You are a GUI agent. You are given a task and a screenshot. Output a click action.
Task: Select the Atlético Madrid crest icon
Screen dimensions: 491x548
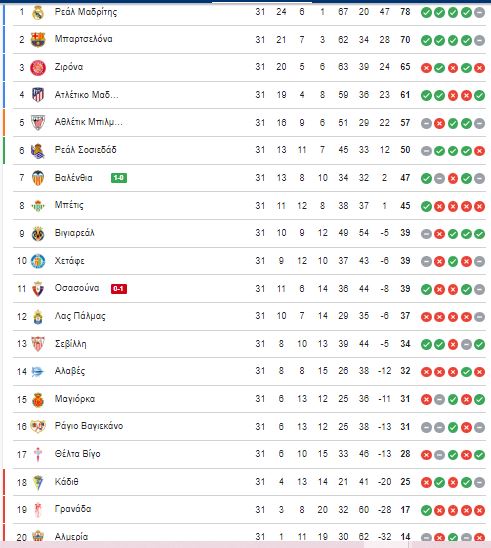click(38, 95)
